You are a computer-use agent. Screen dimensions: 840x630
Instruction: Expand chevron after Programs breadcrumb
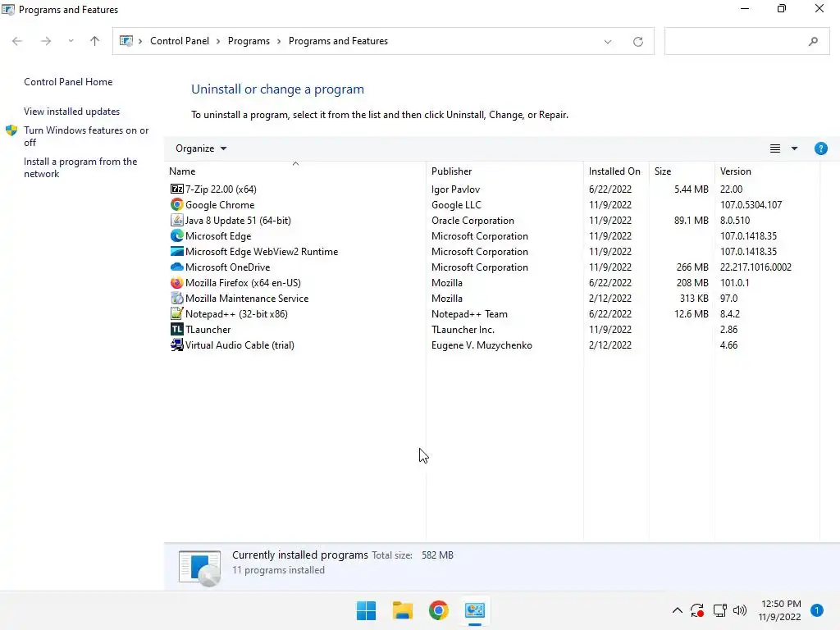[x=279, y=41]
